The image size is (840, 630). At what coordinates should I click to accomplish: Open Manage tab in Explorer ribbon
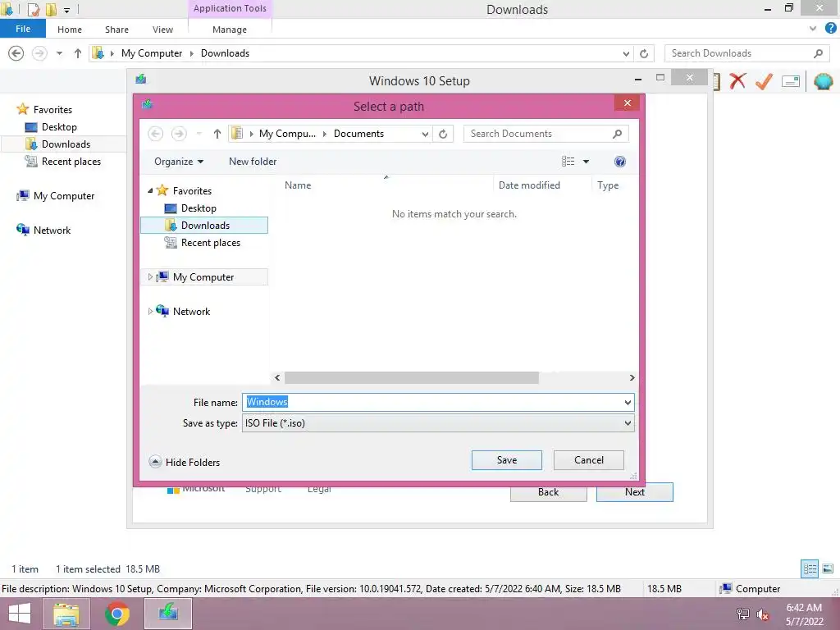(230, 30)
